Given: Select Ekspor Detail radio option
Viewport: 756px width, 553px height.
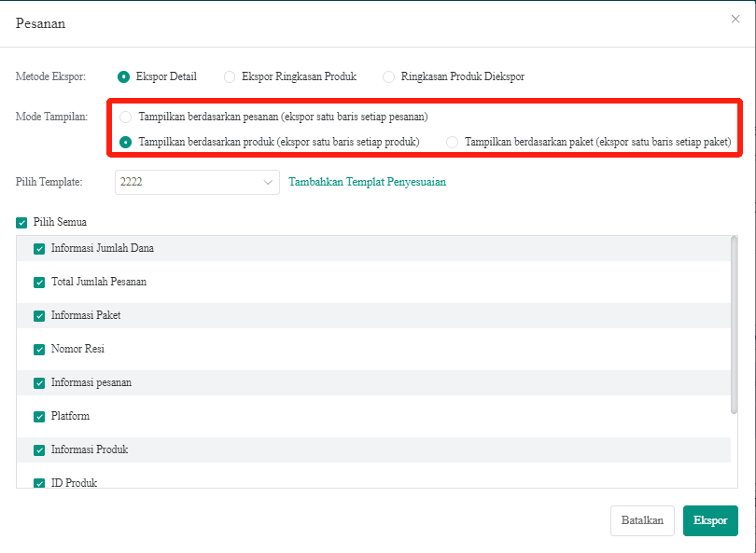Looking at the screenshot, I should [124, 76].
